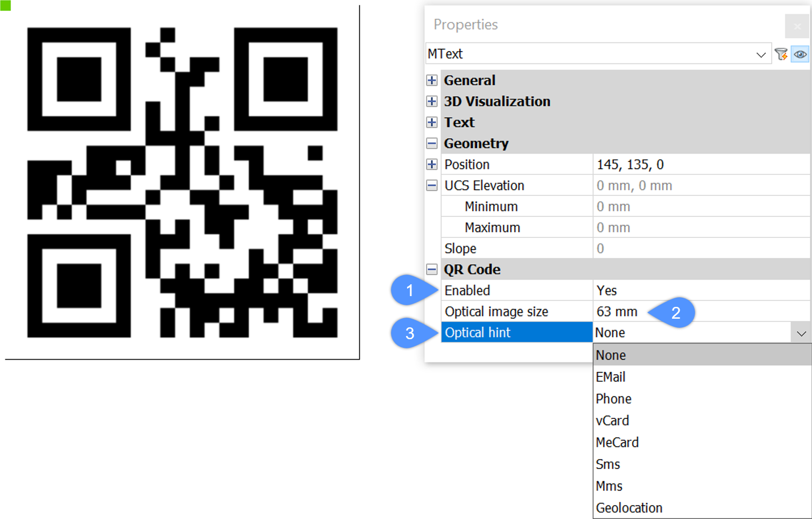Click the Enabled value Yes field
This screenshot has height=519, width=812.
coord(700,290)
